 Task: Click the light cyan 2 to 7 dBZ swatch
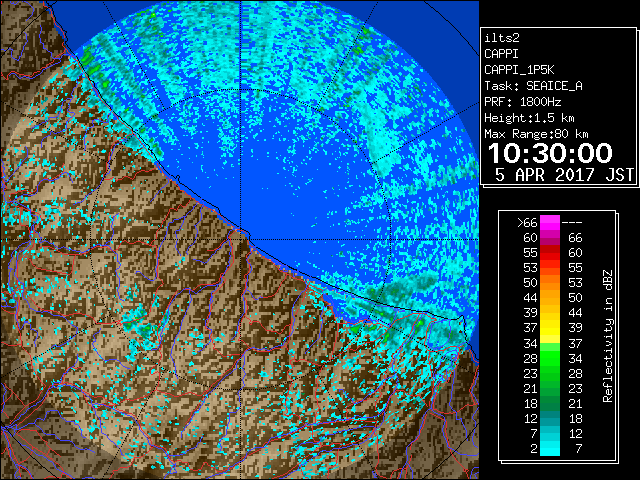coord(550,449)
